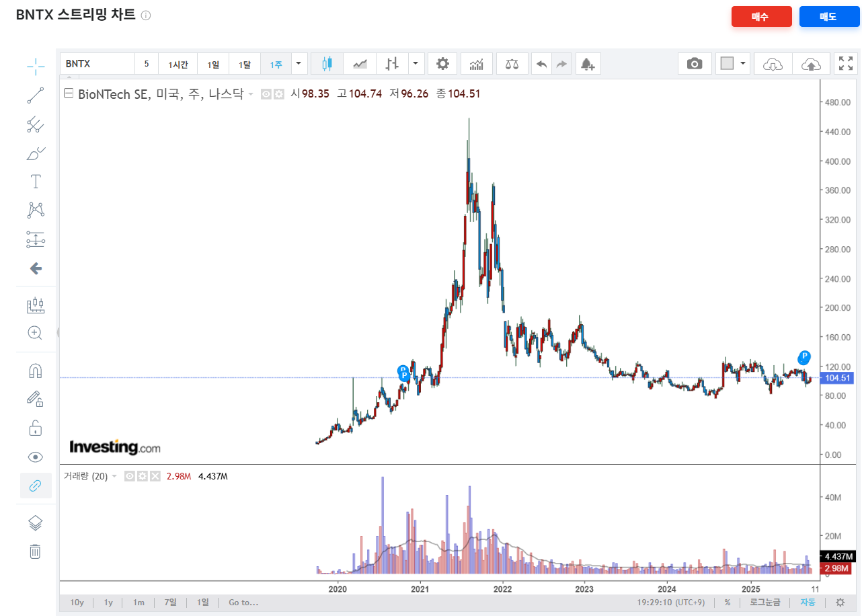Take a chart snapshot with camera
The height and width of the screenshot is (616, 862).
[695, 64]
